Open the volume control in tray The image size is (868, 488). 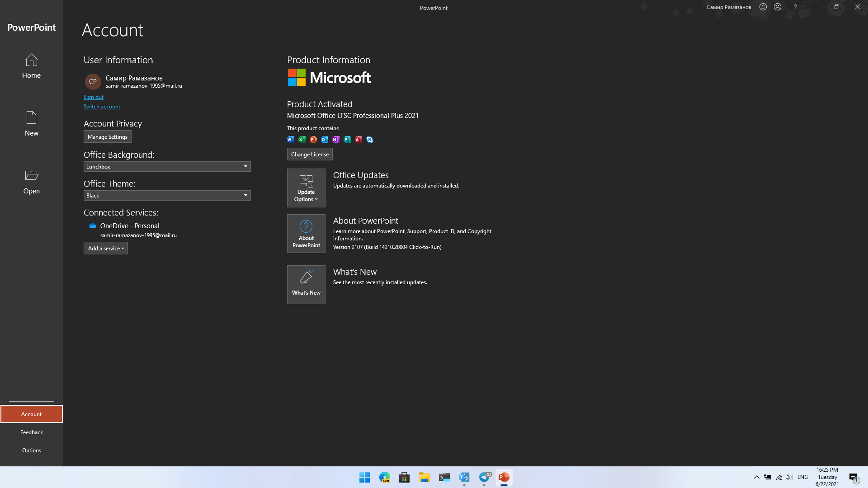[789, 477]
